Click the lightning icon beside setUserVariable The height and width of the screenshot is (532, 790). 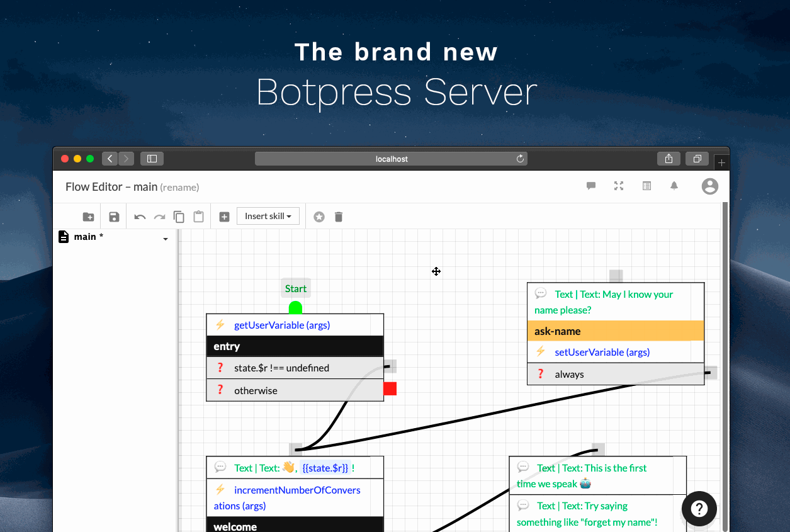(541, 352)
